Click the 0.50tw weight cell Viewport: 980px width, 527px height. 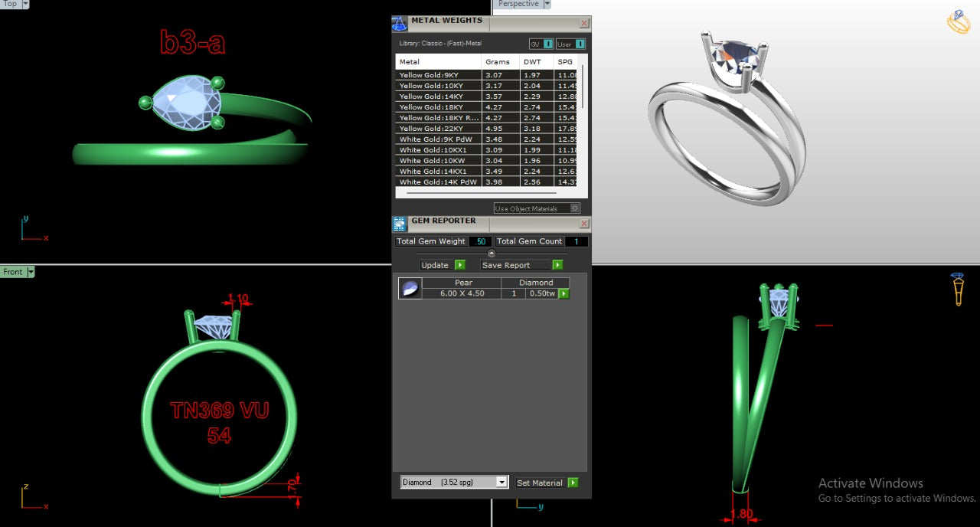[x=542, y=293]
